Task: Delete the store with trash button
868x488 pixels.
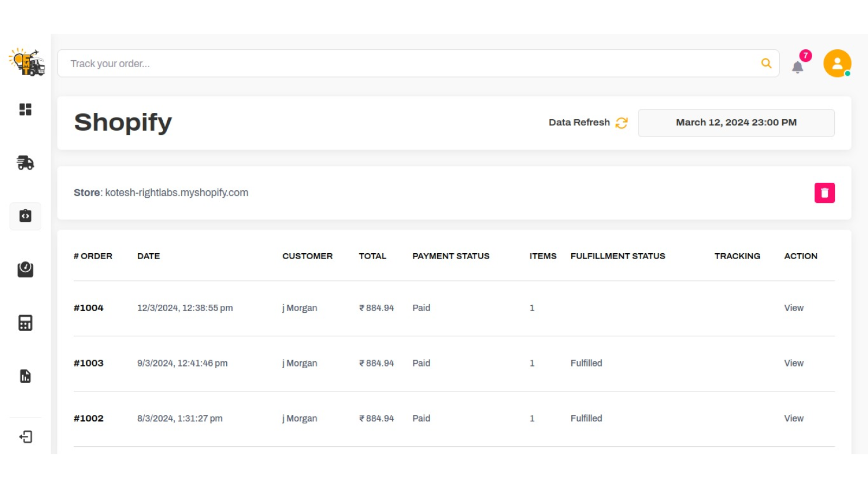Action: 824,193
